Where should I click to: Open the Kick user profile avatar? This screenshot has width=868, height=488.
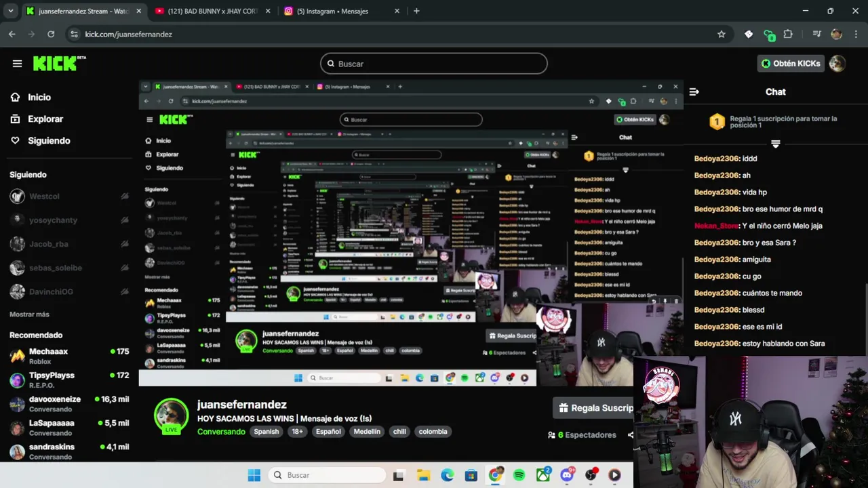(837, 63)
